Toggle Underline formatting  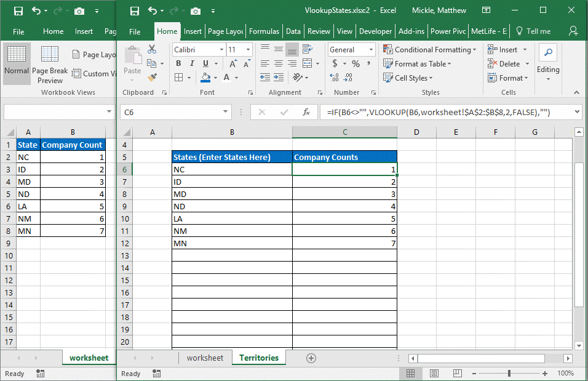click(205, 63)
